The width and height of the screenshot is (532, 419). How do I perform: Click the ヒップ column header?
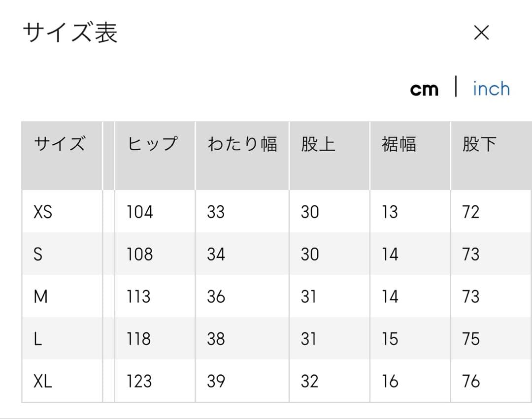click(152, 144)
